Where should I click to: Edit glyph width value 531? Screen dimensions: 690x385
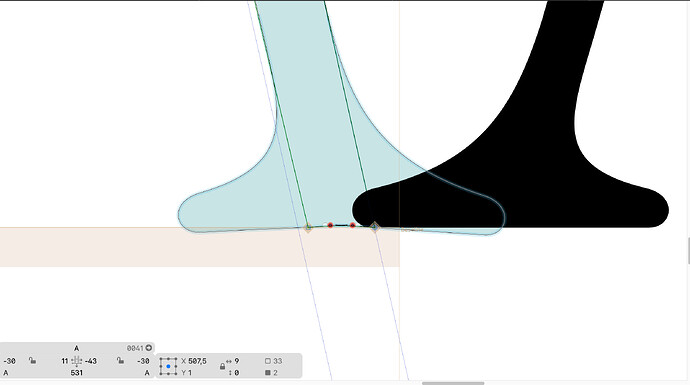(x=77, y=373)
